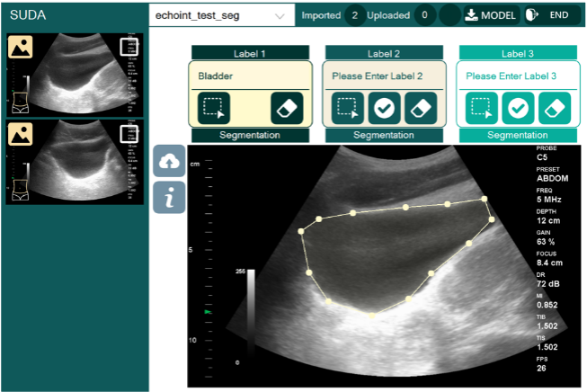Click the END button
This screenshot has height=392, width=587.
(x=552, y=15)
